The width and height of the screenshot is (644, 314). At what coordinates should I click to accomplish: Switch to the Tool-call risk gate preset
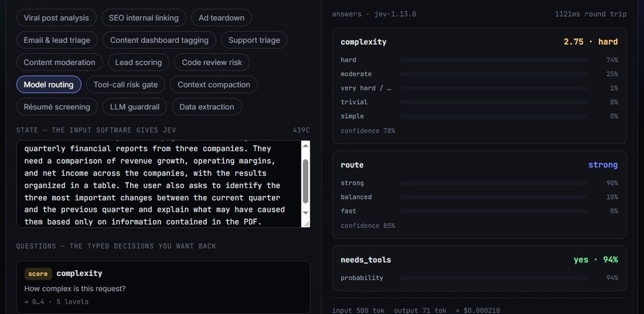(x=126, y=84)
